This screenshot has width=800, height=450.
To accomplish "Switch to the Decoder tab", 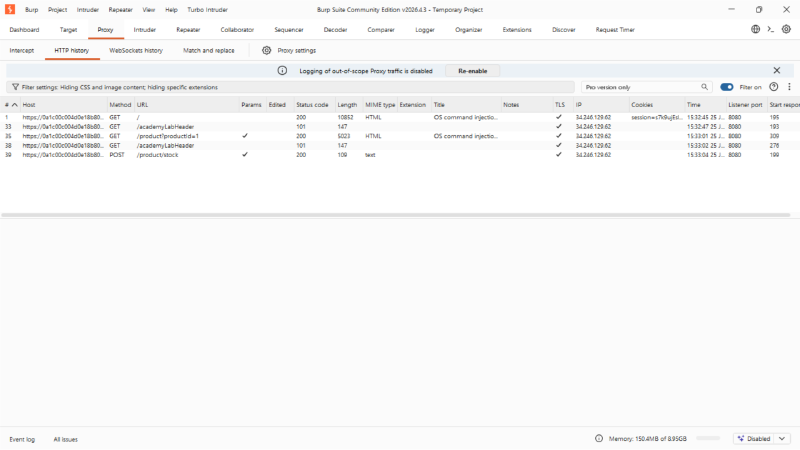I will (x=335, y=30).
